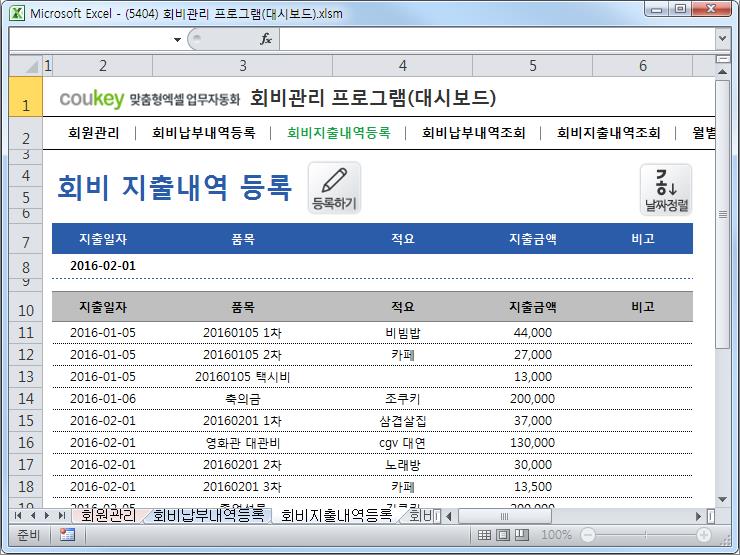Click the cell 20160105 1차
This screenshot has width=740, height=555.
242,333
